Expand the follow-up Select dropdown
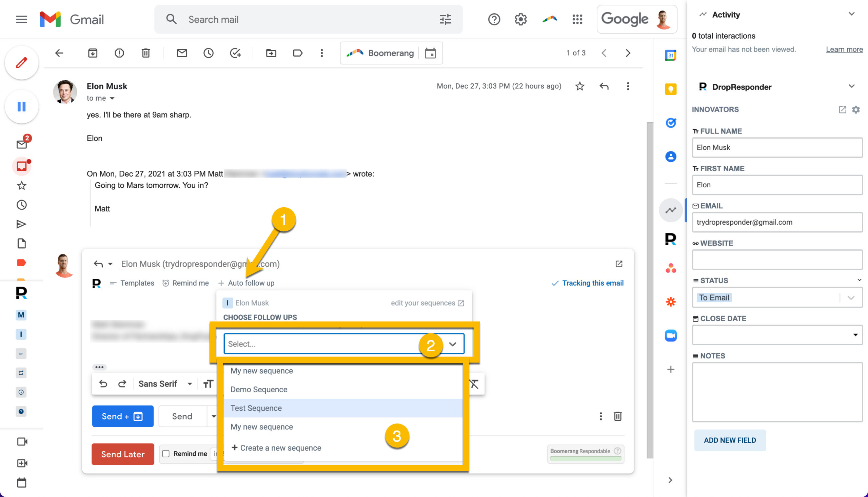The height and width of the screenshot is (497, 868). tap(344, 344)
